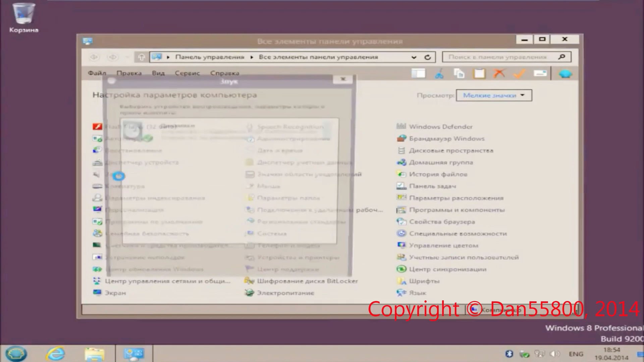Screen dimensions: 644x362
Task: Click the Шрифты fonts icon
Action: 401,281
